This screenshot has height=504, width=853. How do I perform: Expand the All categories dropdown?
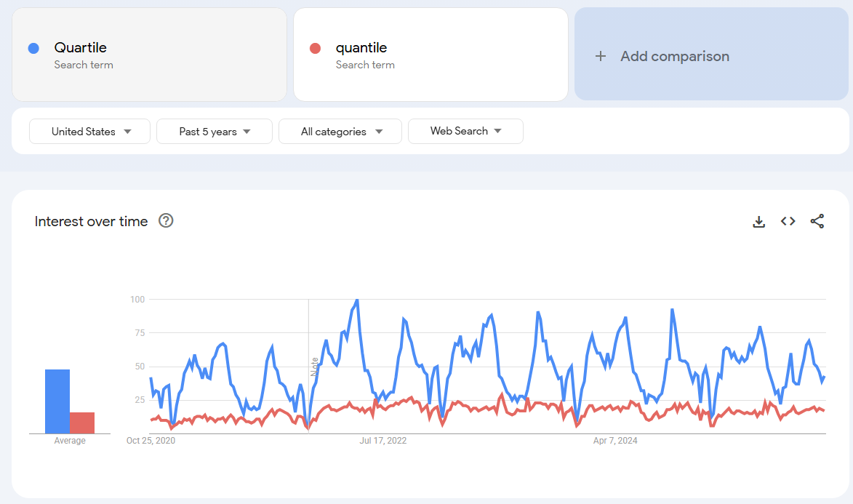pos(340,132)
